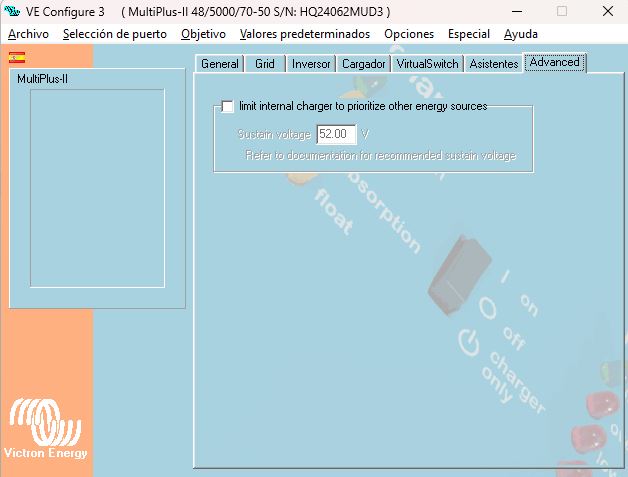Click the Sustain voltage input field
628x477 pixels.
coord(336,134)
